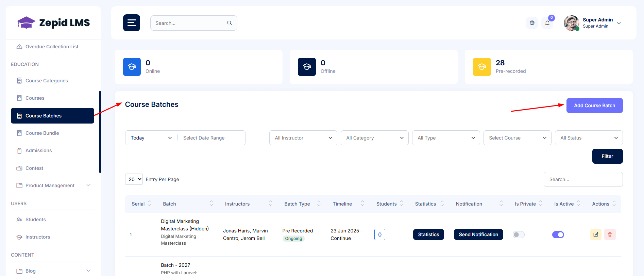Click the search magnifier icon in top bar
The image size is (644, 276).
coord(230,23)
